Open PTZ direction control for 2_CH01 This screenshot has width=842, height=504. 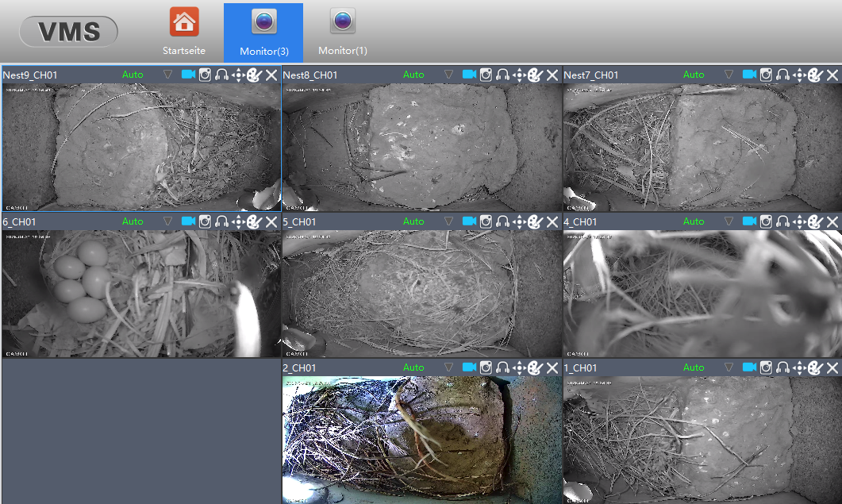click(x=519, y=367)
